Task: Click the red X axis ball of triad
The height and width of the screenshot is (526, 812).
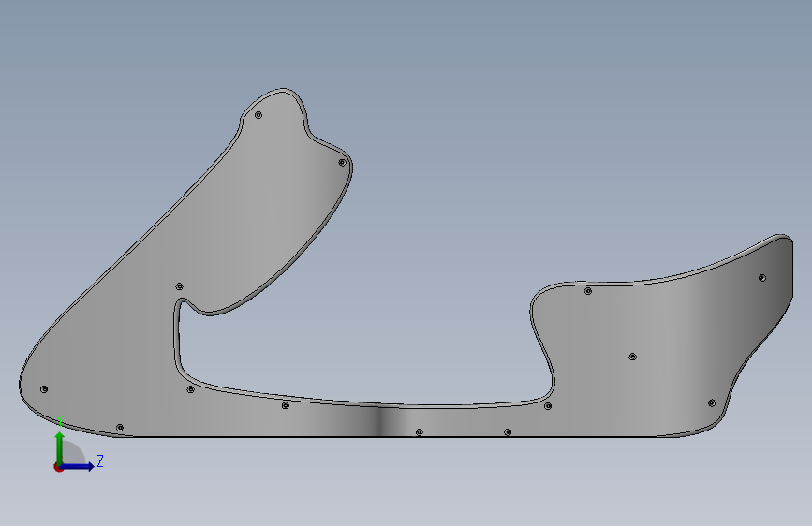Action: [x=58, y=467]
